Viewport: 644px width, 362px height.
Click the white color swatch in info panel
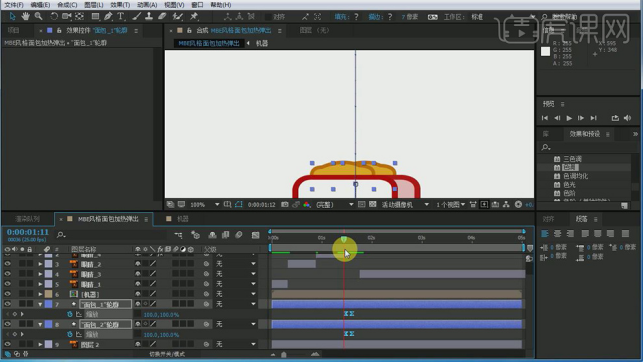tap(545, 51)
